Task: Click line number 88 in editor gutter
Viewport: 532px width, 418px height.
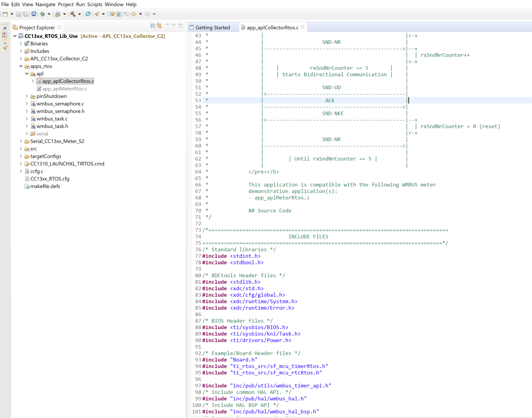Action: [x=198, y=327]
